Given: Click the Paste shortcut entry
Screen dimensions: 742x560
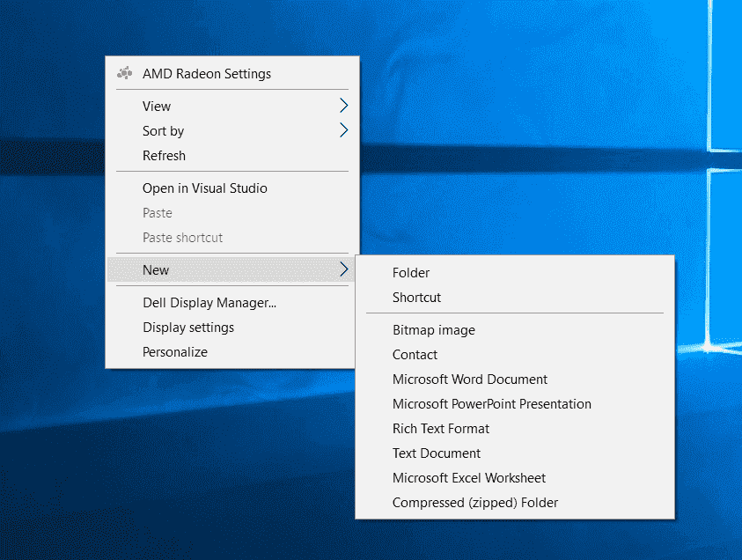Looking at the screenshot, I should click(231, 237).
